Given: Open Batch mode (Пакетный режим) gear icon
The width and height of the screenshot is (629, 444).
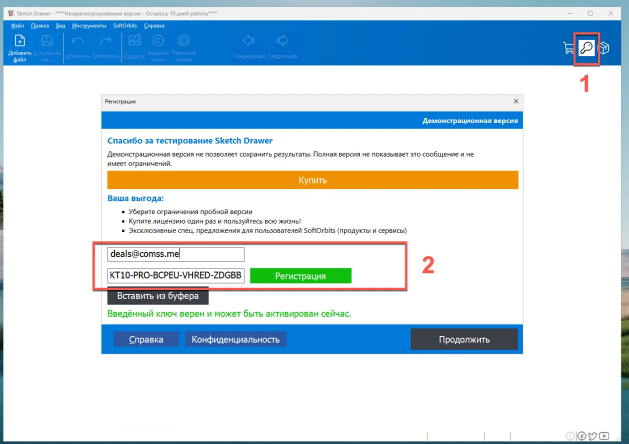Looking at the screenshot, I should click(184, 41).
